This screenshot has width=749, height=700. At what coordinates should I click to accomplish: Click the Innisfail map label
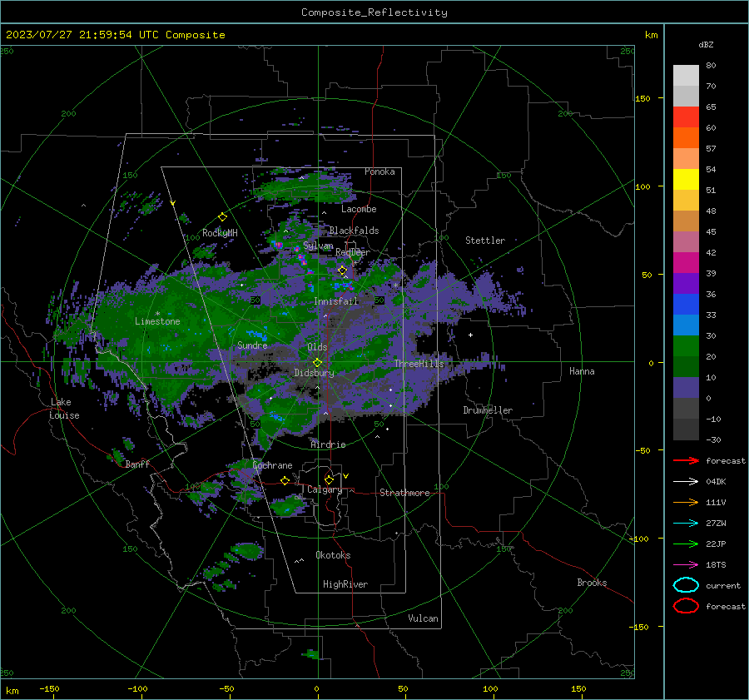coord(335,301)
